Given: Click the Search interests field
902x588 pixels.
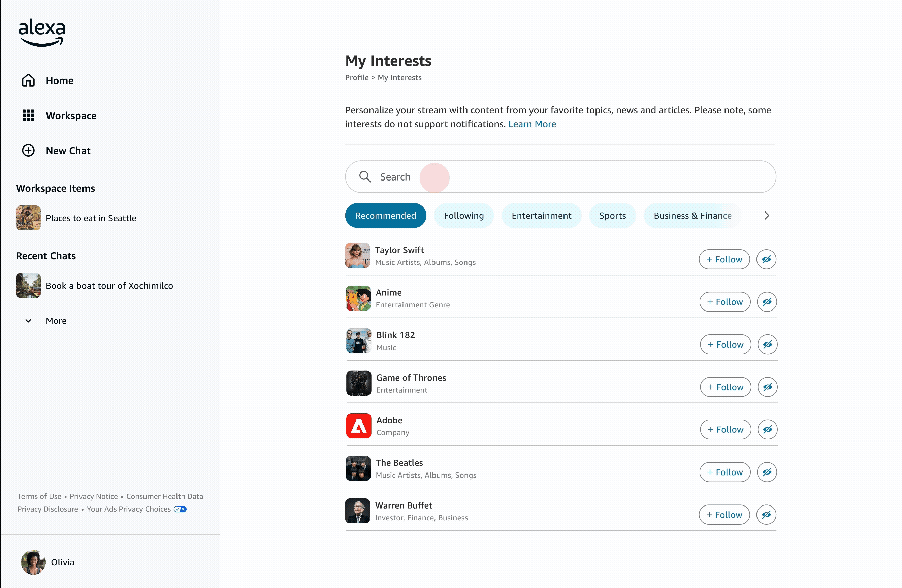Looking at the screenshot, I should click(560, 176).
